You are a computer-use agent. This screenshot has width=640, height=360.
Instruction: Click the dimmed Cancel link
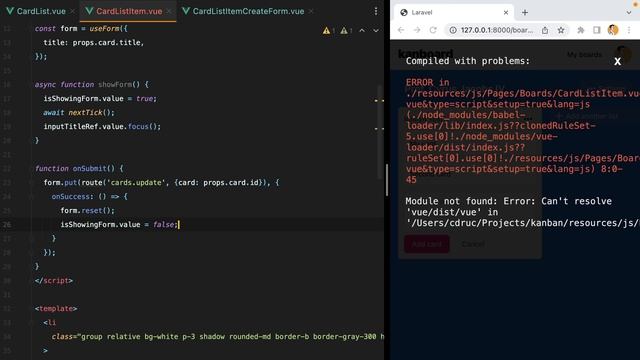click(x=473, y=244)
